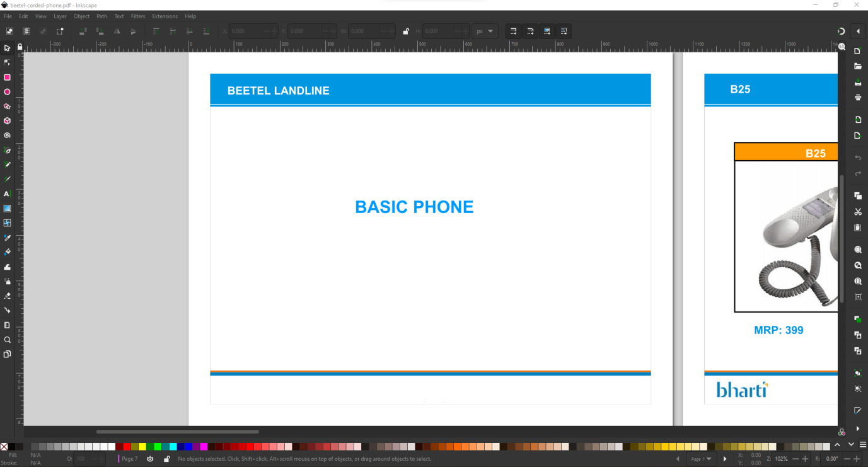This screenshot has height=467, width=868.
Task: Select the Pencil freehand tool
Action: tap(7, 164)
